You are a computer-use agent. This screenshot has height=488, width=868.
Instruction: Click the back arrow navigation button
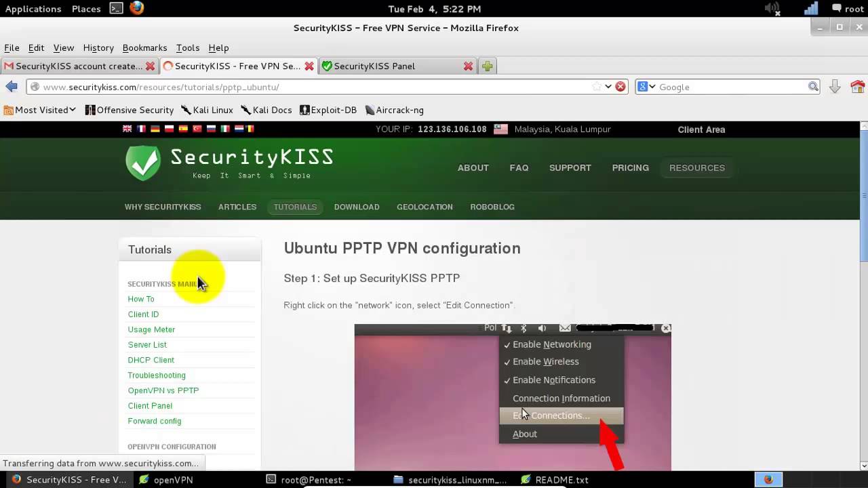(12, 86)
